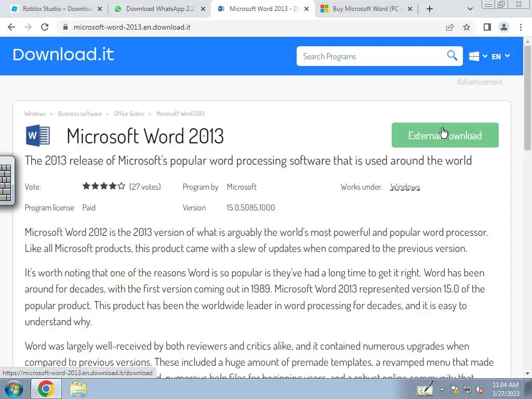Open a new browser tab

pos(430,9)
